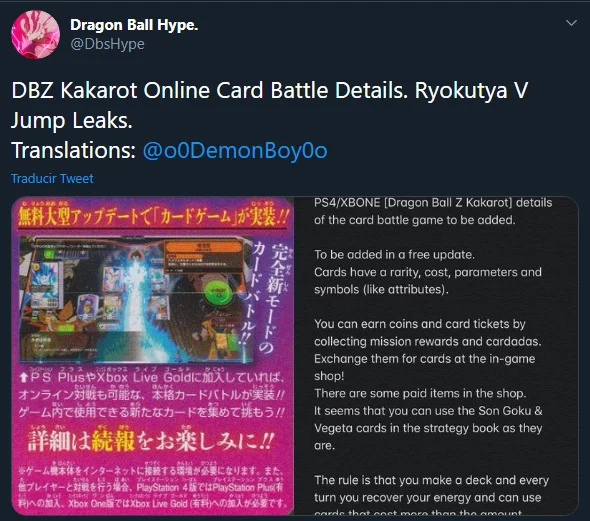Click the PS Plus Xbox Live Gold text line
Image resolution: width=590 pixels, height=521 pixels.
tap(152, 377)
